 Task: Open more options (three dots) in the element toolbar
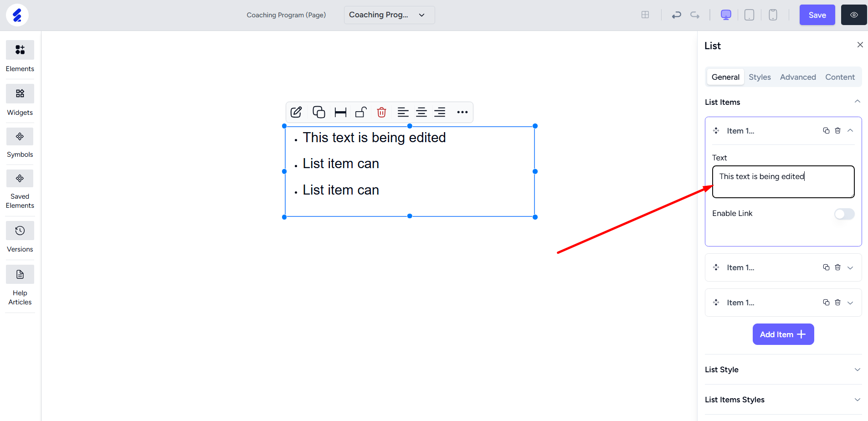point(462,112)
